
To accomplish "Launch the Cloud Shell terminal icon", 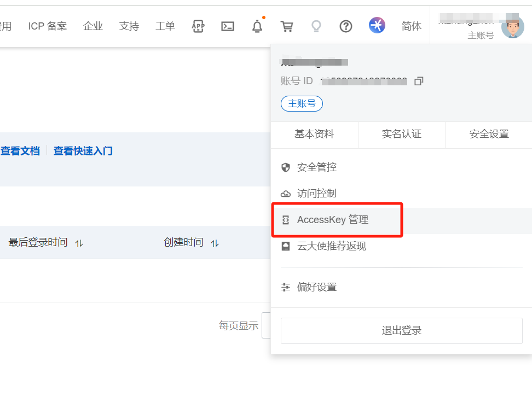I will click(227, 26).
